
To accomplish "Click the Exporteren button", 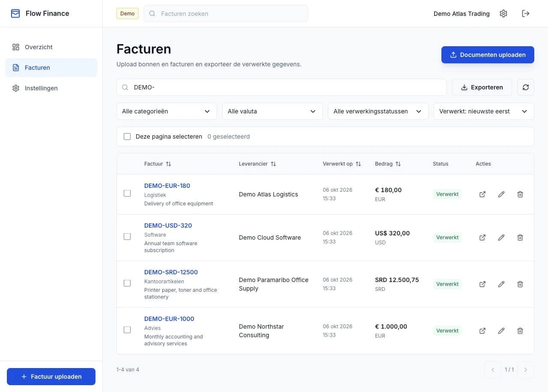I will [482, 87].
